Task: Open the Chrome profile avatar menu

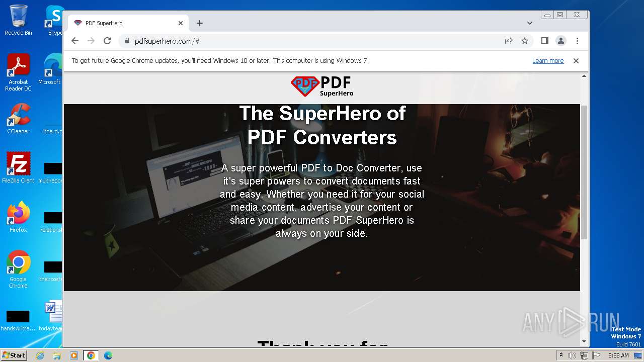Action: click(561, 41)
